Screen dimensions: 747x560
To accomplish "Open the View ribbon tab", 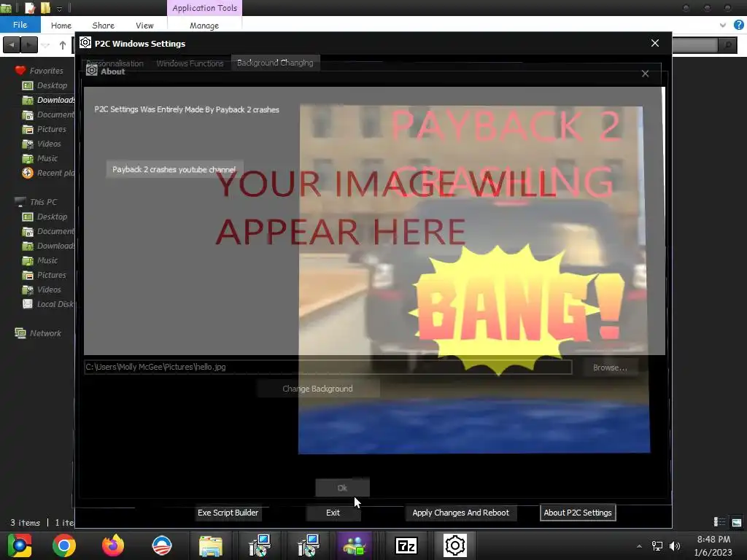I will [144, 26].
